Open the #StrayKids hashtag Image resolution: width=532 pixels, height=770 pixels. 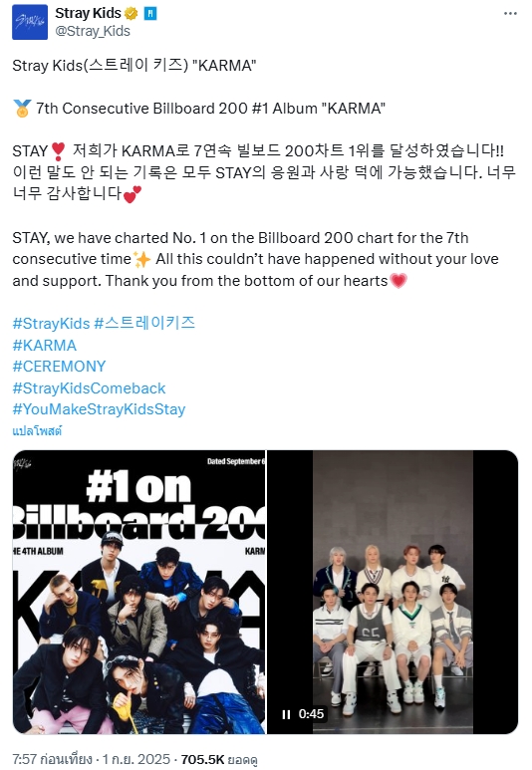tap(51, 324)
